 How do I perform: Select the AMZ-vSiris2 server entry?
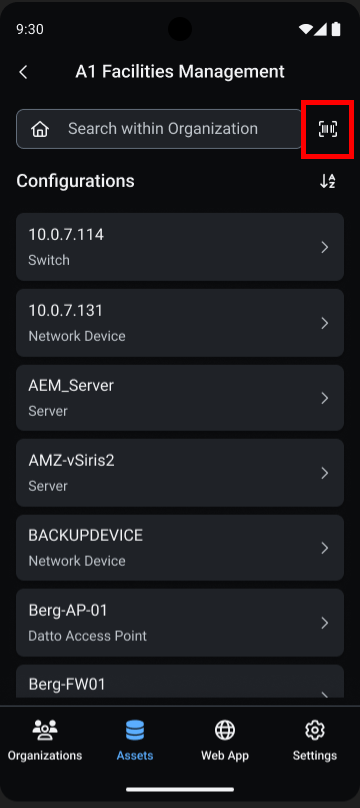tap(180, 473)
